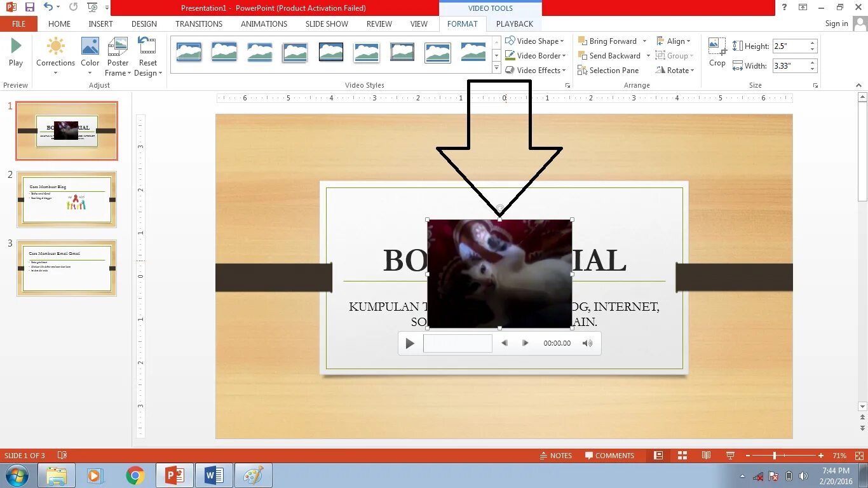Open the Corrections brightness options
Viewport: 868px width, 488px height.
pyautogui.click(x=55, y=57)
